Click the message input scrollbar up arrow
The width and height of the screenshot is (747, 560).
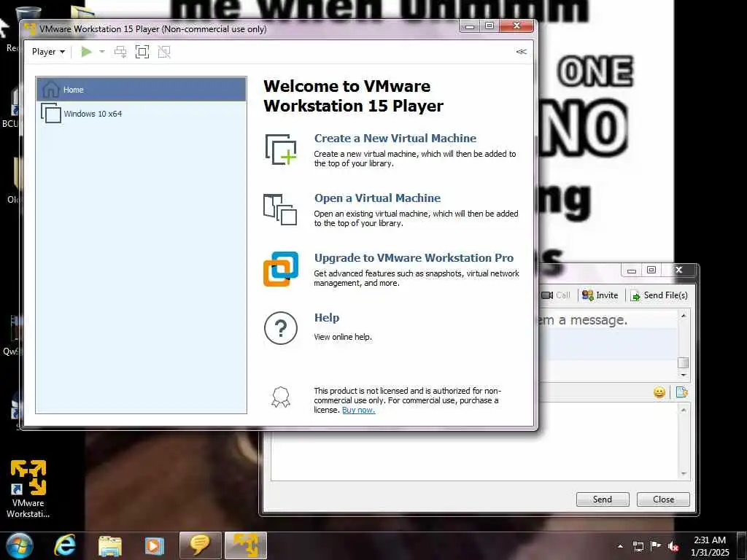click(x=684, y=410)
